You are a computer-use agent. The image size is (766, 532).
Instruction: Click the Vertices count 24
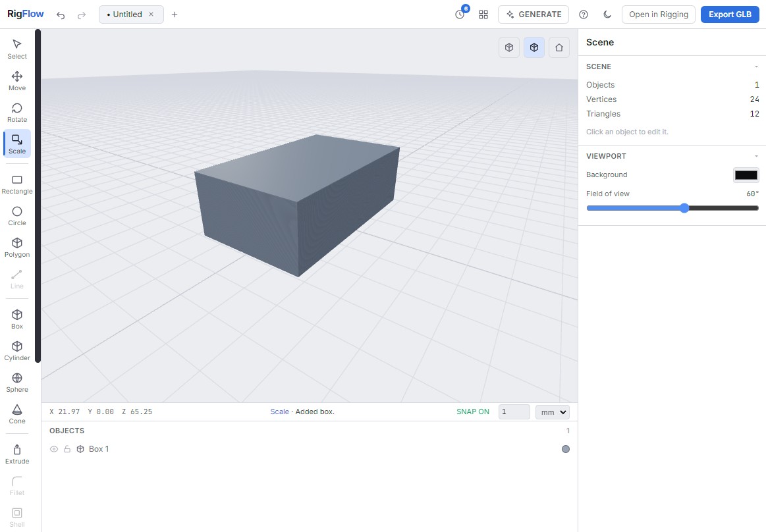click(x=754, y=99)
